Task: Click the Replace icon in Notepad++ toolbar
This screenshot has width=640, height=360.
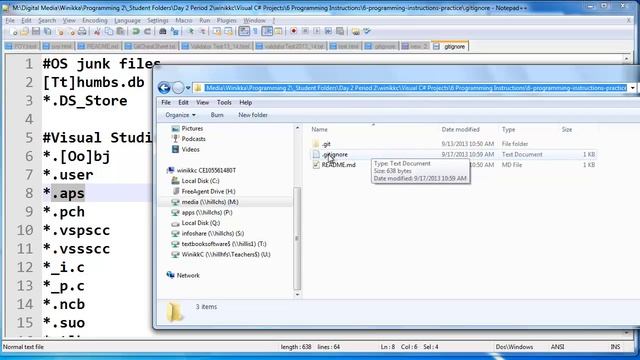Action: click(175, 31)
